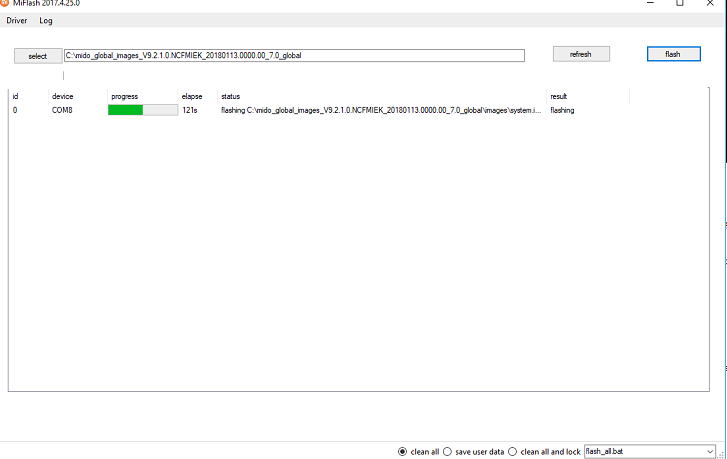
Task: Click the flashing system image status text
Action: click(381, 110)
